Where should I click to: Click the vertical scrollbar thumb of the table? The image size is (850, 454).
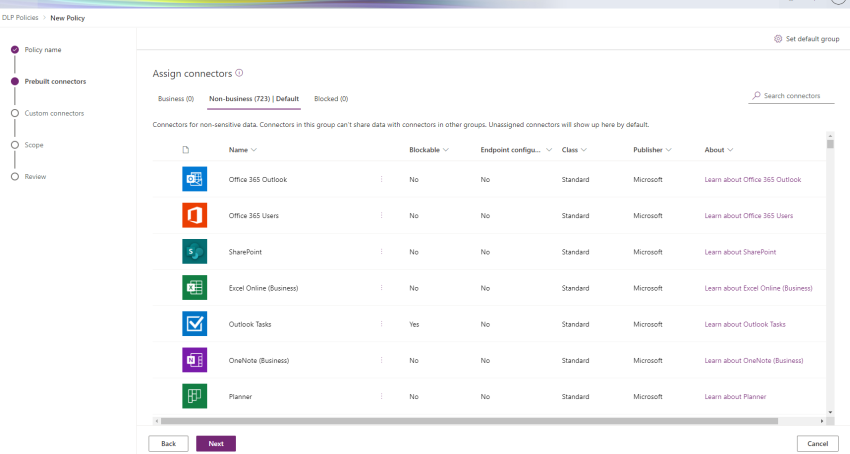coord(830,144)
